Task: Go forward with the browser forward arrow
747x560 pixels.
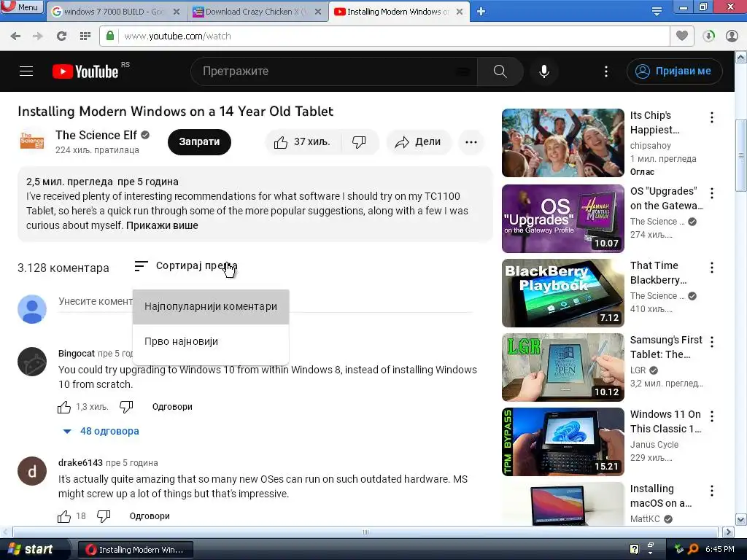Action: pos(38,36)
